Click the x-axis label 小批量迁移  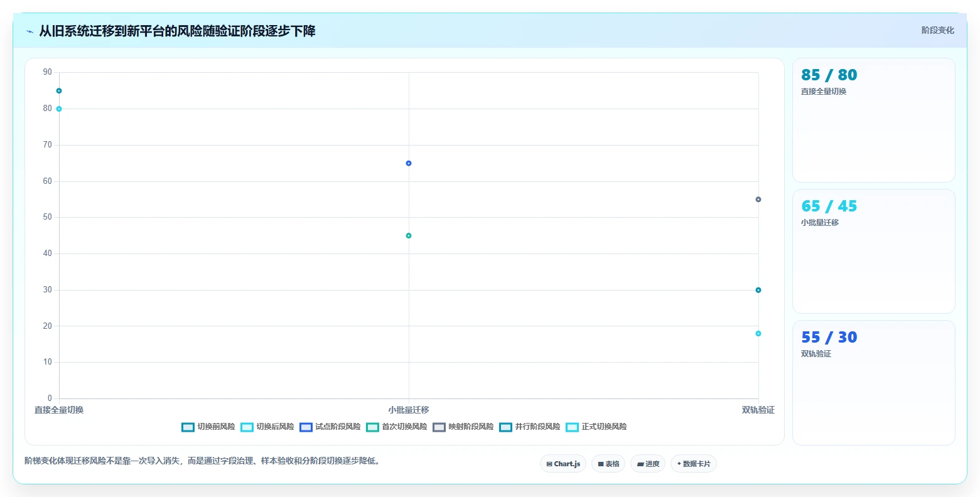click(x=409, y=410)
